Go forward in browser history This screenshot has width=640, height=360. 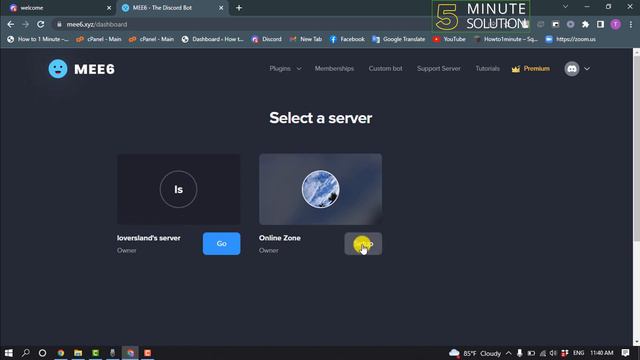pos(25,24)
